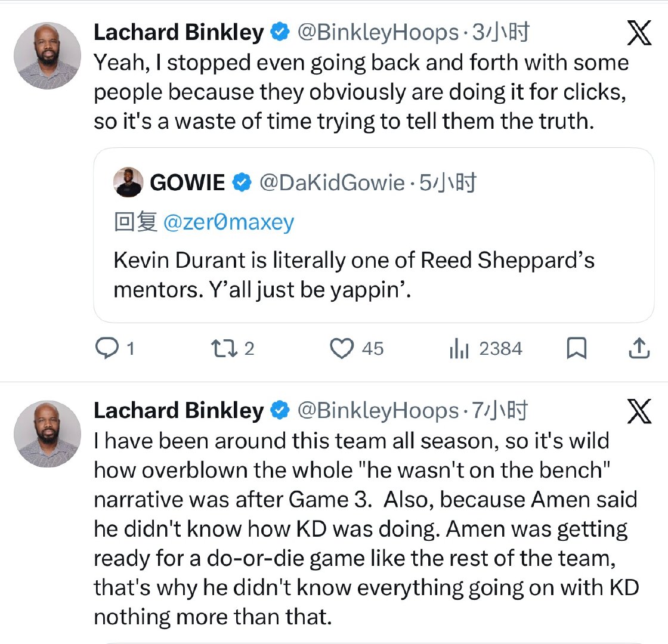Open GOWIE's small profile picture
This screenshot has width=668, height=644.
point(128,182)
